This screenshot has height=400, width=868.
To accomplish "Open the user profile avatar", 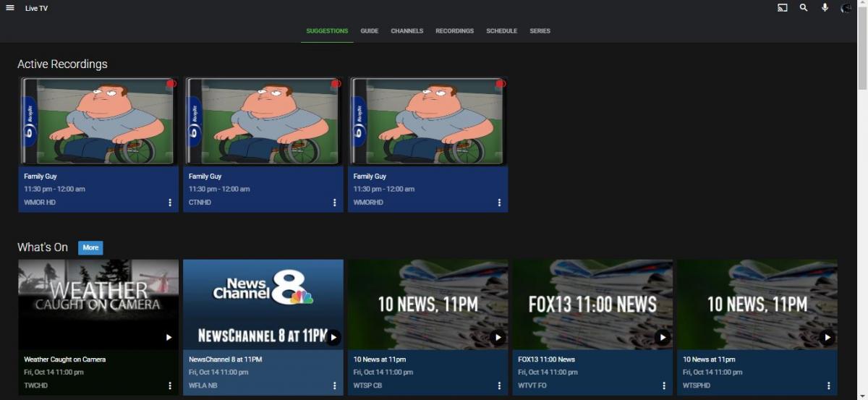I will 846,8.
